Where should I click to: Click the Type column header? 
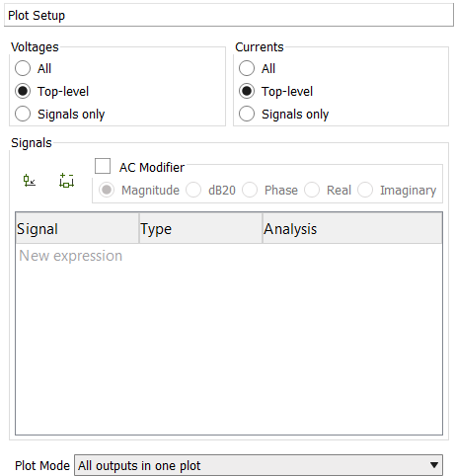tap(200, 228)
